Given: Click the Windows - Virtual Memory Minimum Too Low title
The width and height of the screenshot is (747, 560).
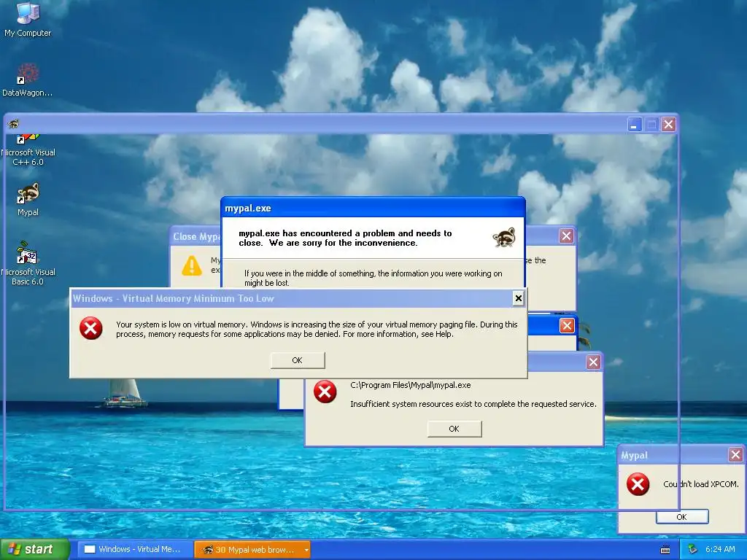Looking at the screenshot, I should pos(174,298).
